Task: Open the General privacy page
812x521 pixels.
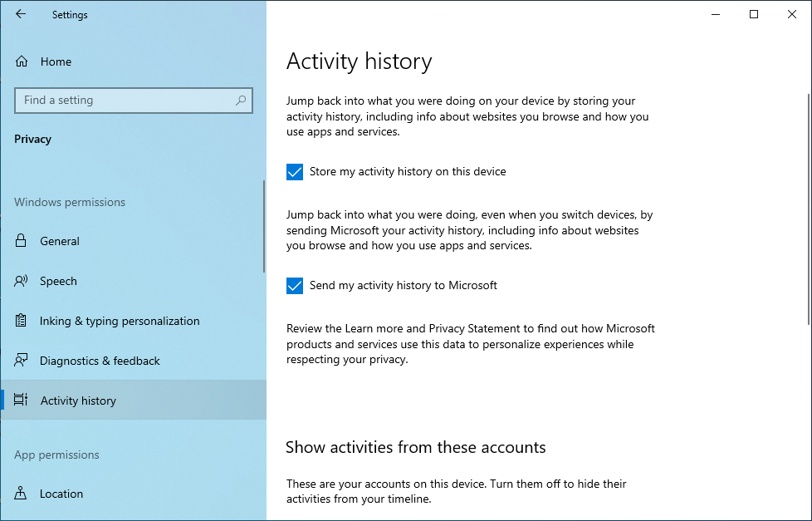Action: (x=60, y=241)
